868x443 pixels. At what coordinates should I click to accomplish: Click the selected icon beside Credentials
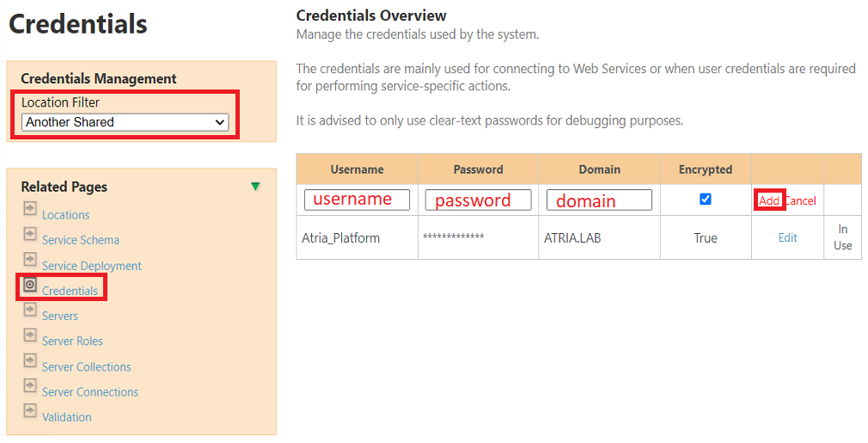click(30, 285)
